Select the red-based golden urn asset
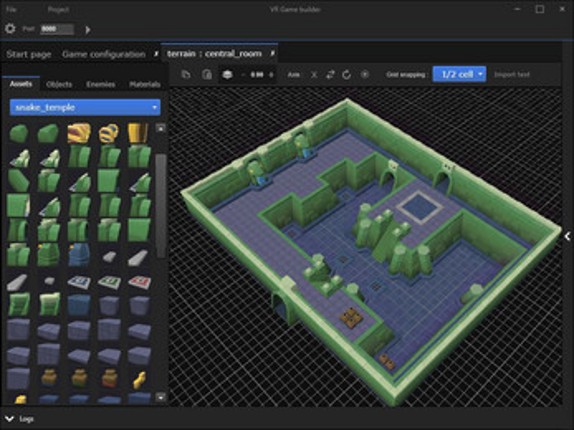 (109, 378)
